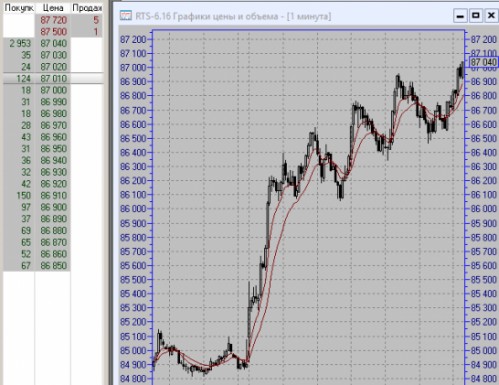Select the bid volume 2 953
Viewport: 499px width, 385px height.
coord(20,43)
